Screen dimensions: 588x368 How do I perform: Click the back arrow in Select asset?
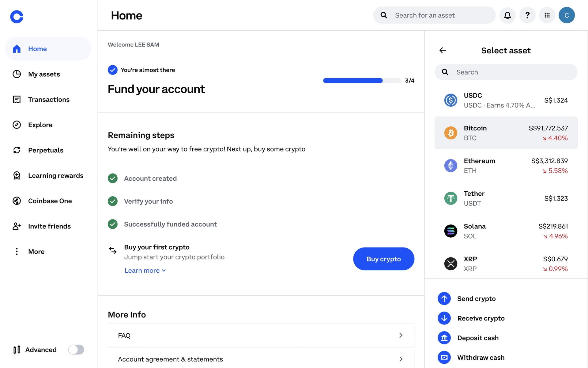(443, 50)
